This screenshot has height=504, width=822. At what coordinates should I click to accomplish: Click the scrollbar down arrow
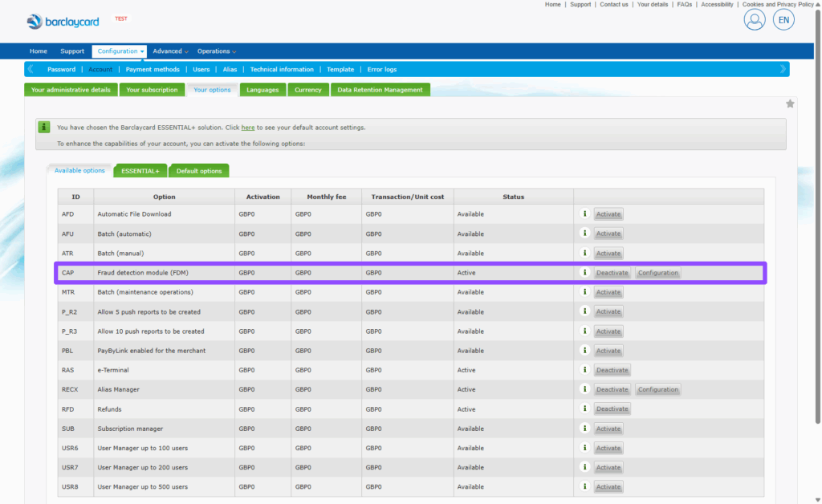(818, 500)
